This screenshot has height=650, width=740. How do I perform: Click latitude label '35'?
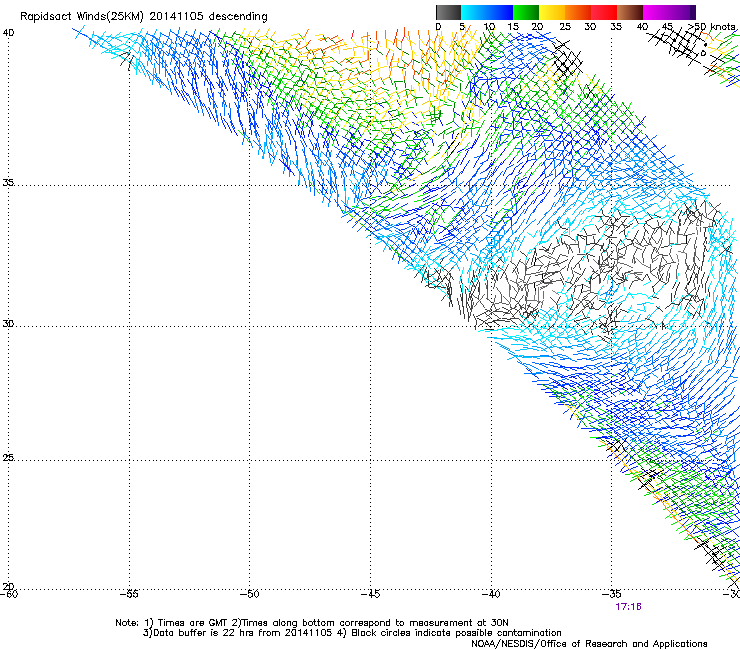(8, 182)
